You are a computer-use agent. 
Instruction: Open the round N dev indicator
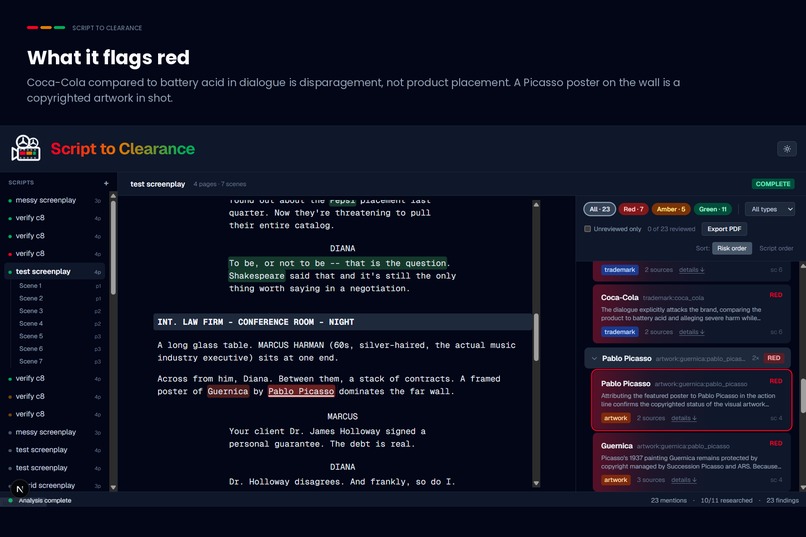coord(20,489)
